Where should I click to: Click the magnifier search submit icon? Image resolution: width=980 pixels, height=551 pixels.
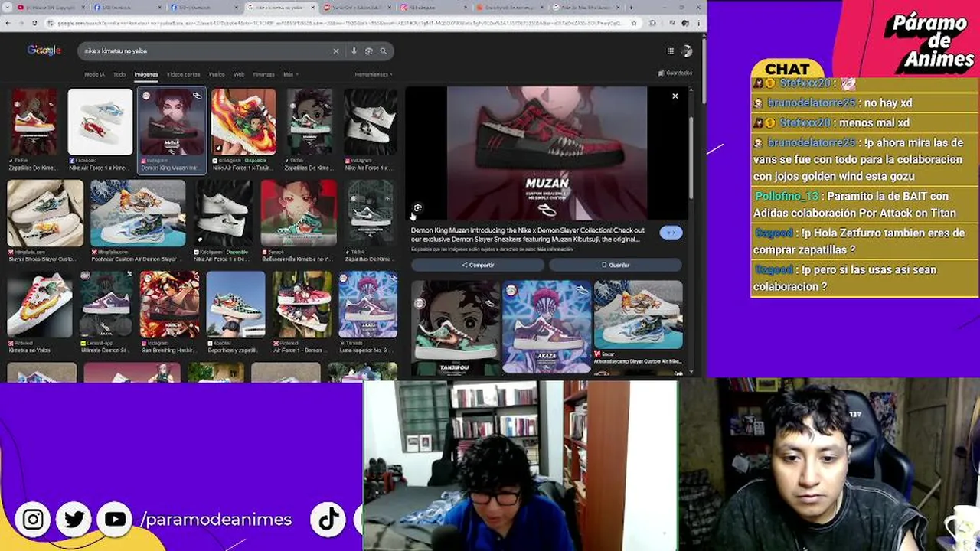click(x=384, y=51)
